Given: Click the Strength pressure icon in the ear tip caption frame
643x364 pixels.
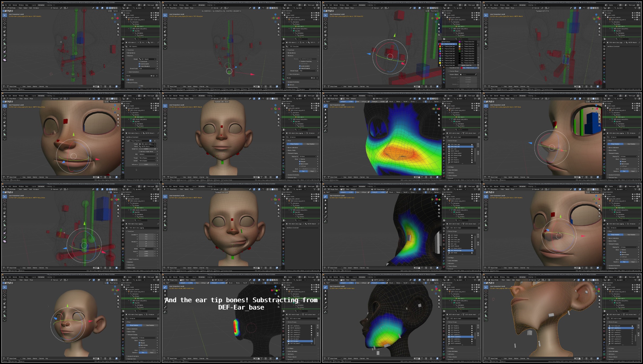Looking at the screenshot, I should [226, 283].
